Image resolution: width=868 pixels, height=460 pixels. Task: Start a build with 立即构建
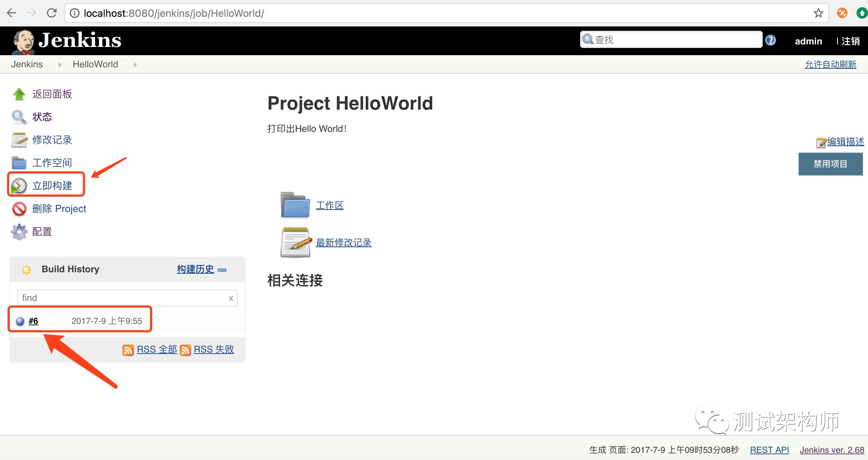pyautogui.click(x=52, y=186)
